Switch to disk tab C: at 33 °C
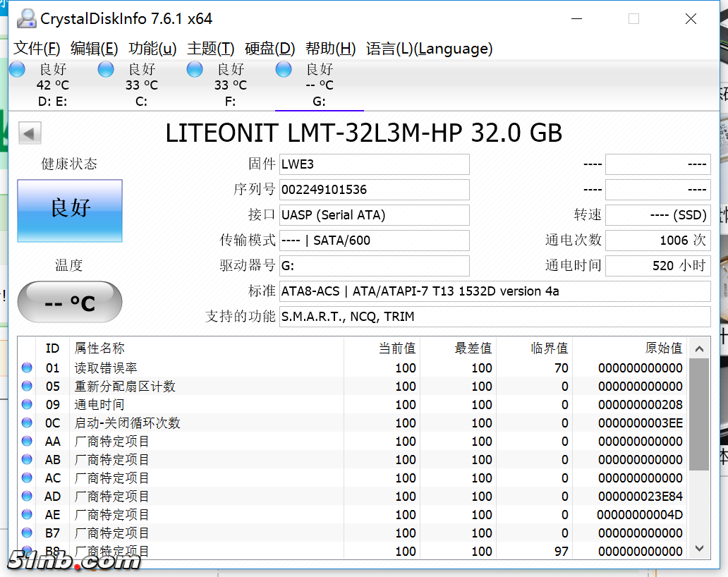 pyautogui.click(x=142, y=85)
